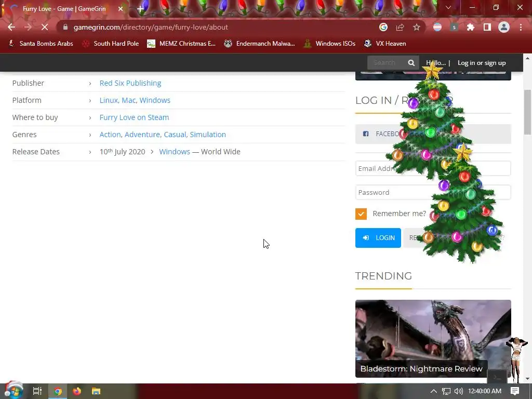Image resolution: width=532 pixels, height=399 pixels.
Task: Select the Furry Love - Game tab
Action: (64, 9)
